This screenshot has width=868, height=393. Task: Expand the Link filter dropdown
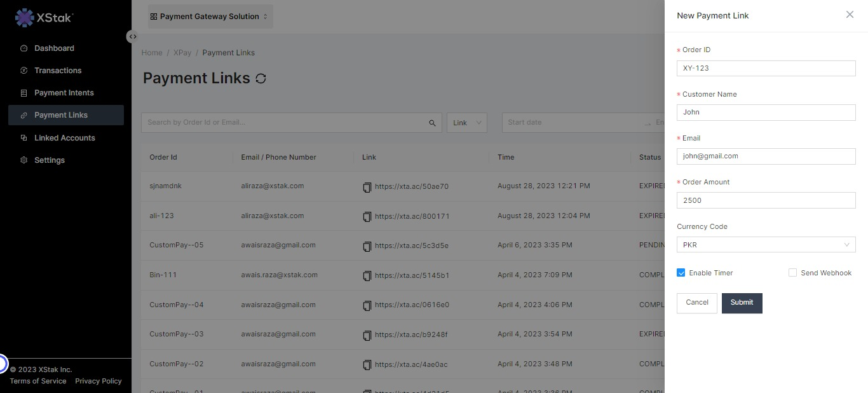(467, 123)
